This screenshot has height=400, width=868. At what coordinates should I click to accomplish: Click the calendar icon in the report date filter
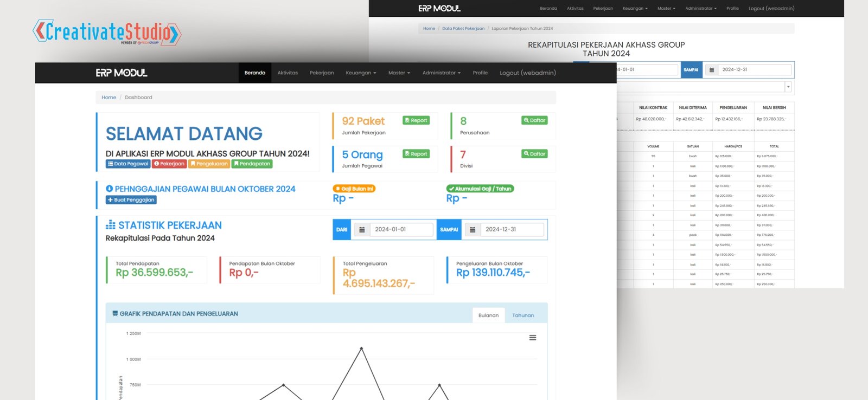click(x=711, y=70)
